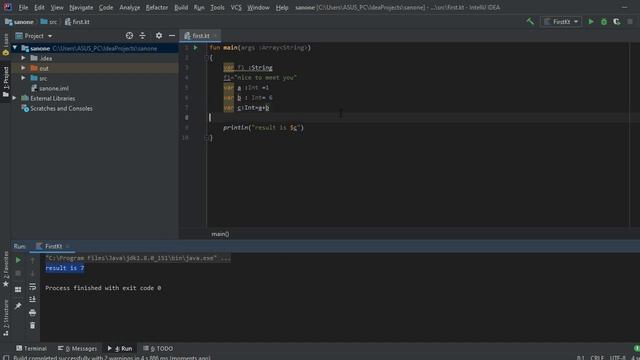Clear console with trash icon
Viewport: 640px width, 360px height.
pyautogui.click(x=33, y=325)
